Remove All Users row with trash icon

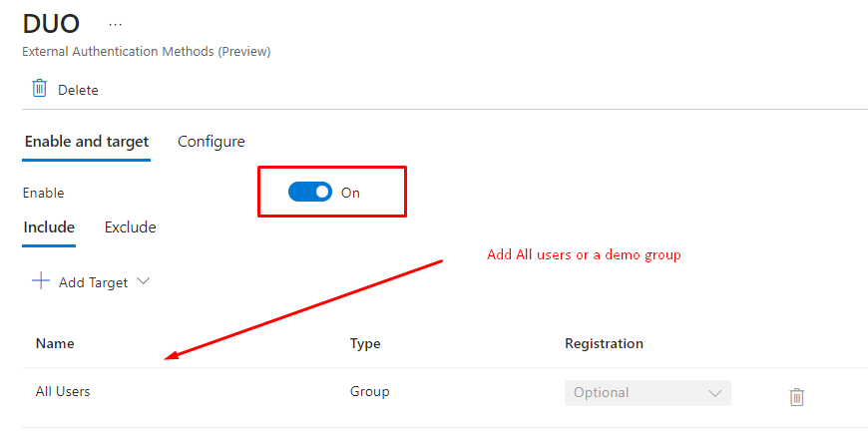pos(796,397)
